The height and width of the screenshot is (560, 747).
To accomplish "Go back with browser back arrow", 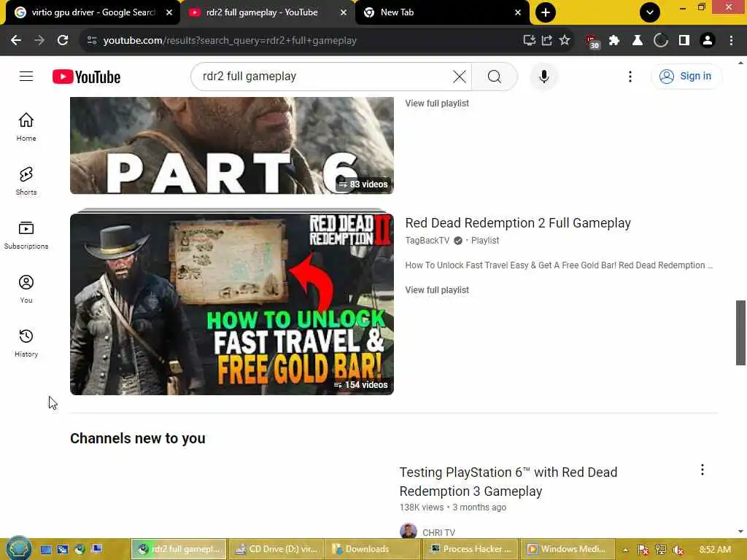I will (16, 41).
